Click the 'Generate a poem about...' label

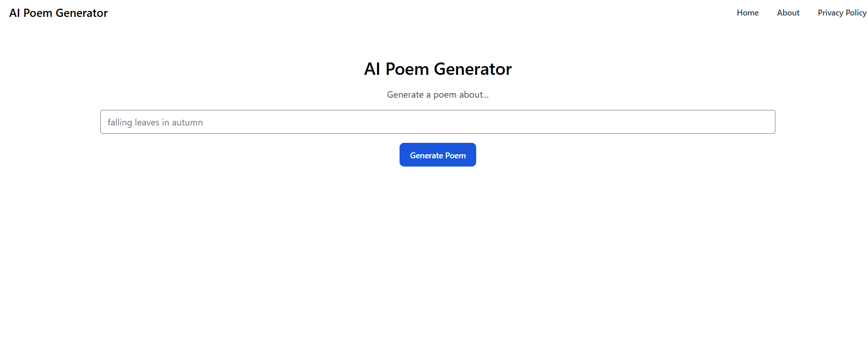point(437,94)
